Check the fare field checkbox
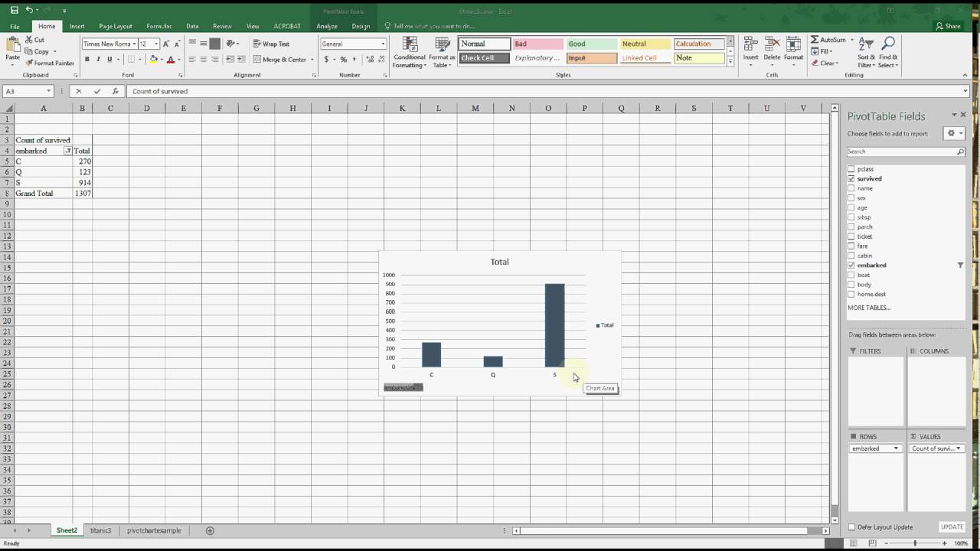The image size is (980, 551). tap(851, 246)
